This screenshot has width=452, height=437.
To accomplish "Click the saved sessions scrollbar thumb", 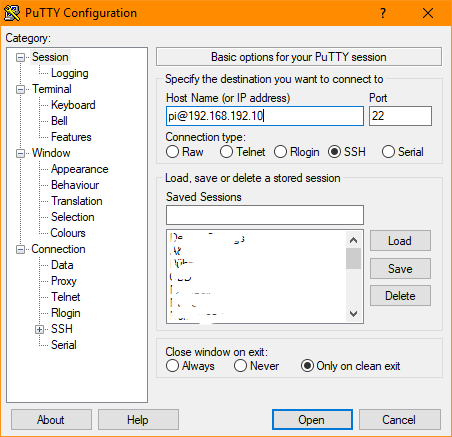I will pyautogui.click(x=353, y=259).
